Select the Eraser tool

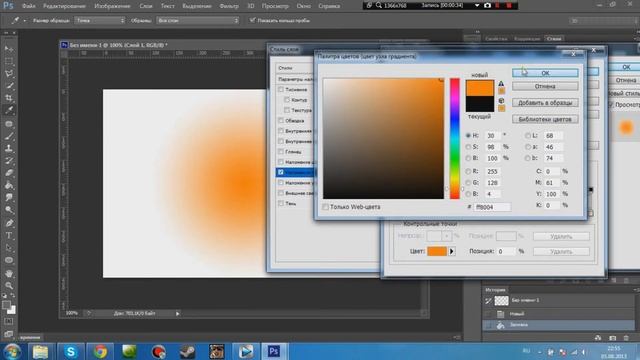pyautogui.click(x=9, y=173)
